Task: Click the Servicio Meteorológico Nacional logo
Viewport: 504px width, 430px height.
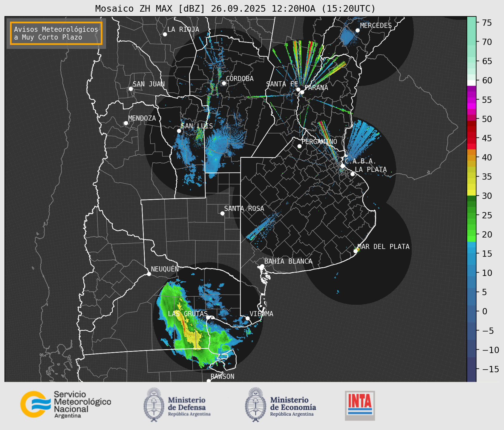Action: click(x=66, y=404)
